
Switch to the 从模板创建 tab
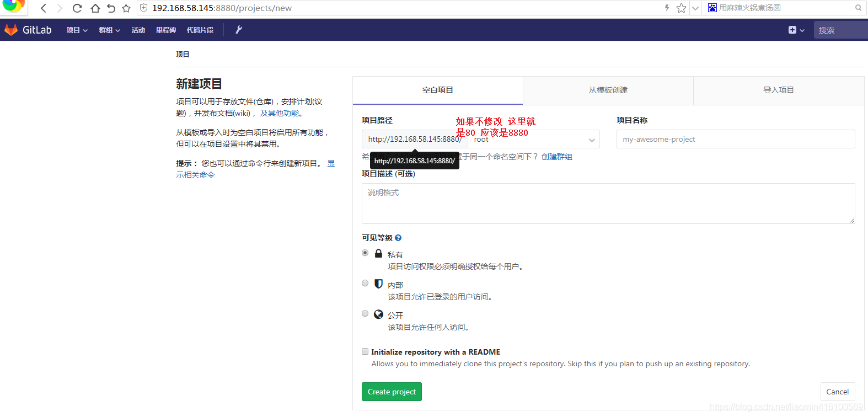click(608, 90)
